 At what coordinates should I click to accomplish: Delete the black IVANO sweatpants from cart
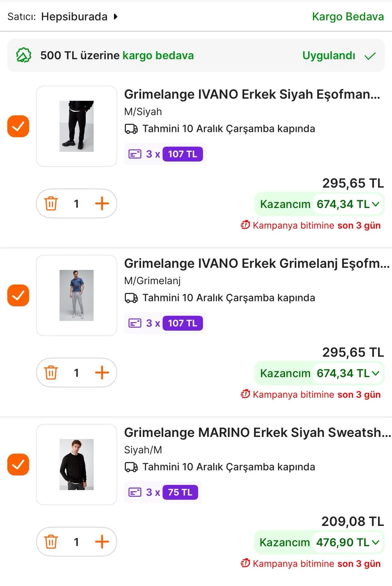(x=51, y=204)
